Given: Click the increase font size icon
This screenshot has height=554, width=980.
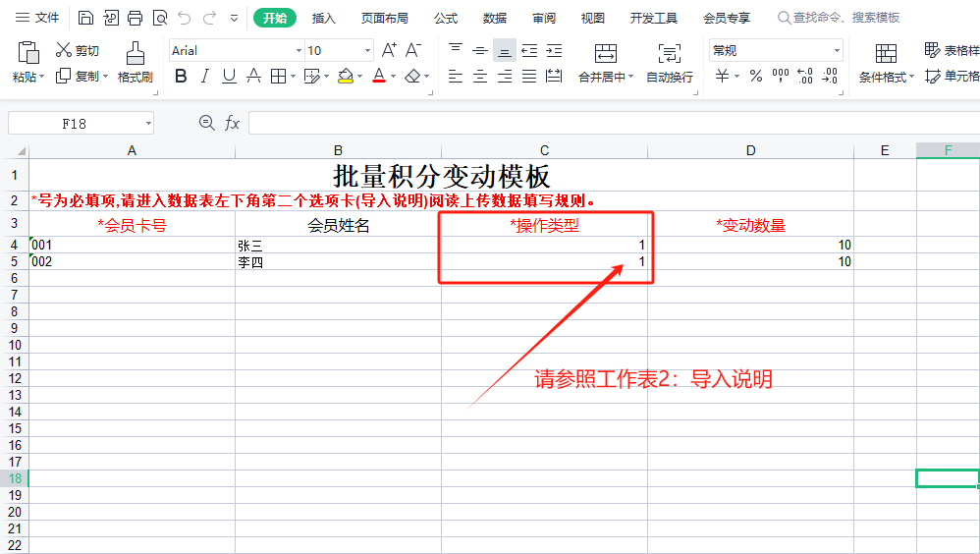Looking at the screenshot, I should coord(389,50).
